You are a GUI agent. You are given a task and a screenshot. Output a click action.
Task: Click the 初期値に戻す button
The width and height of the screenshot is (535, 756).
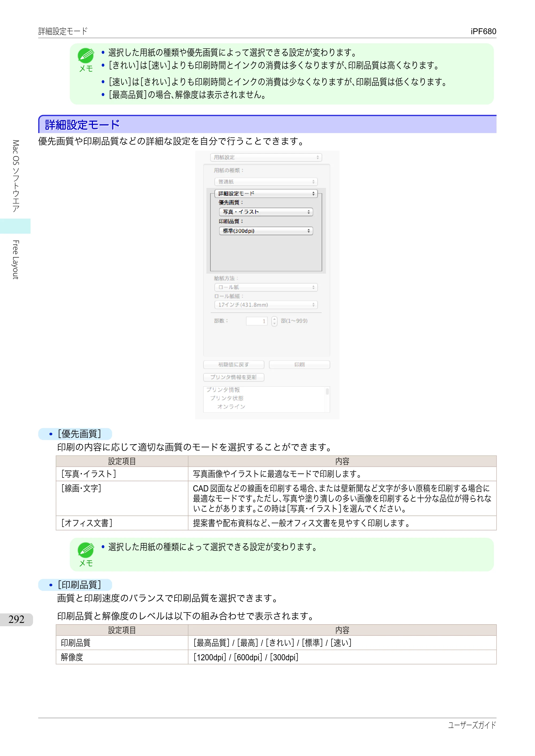pos(234,365)
